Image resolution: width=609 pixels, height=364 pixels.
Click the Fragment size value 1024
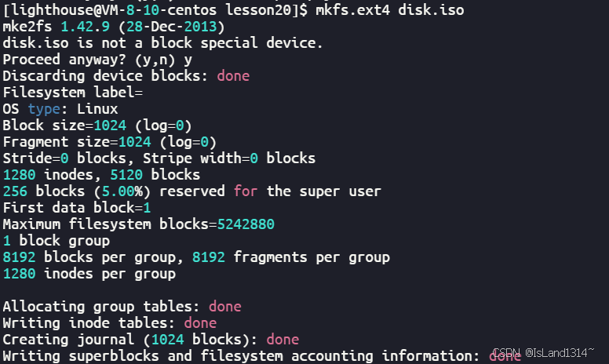135,142
